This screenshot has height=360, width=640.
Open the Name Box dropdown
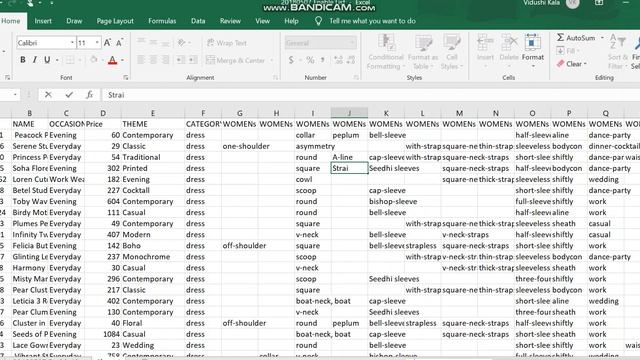click(15, 95)
